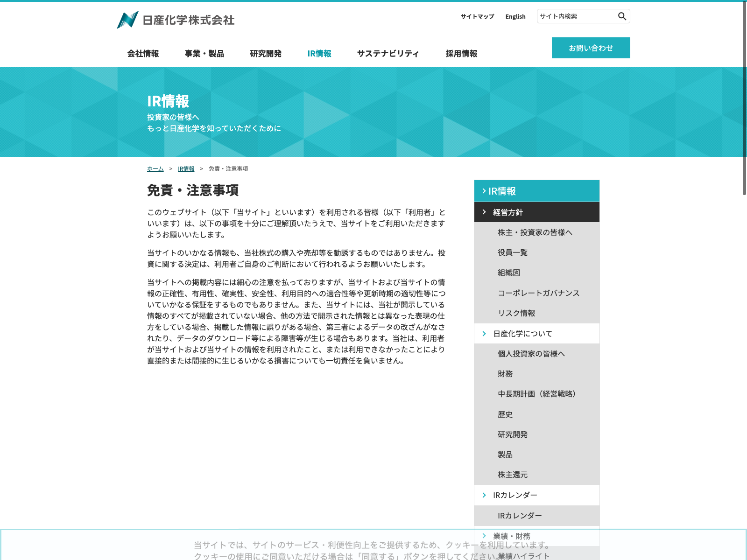Open 株主・投資家の皆様へ in sidebar
747x560 pixels.
(x=535, y=232)
